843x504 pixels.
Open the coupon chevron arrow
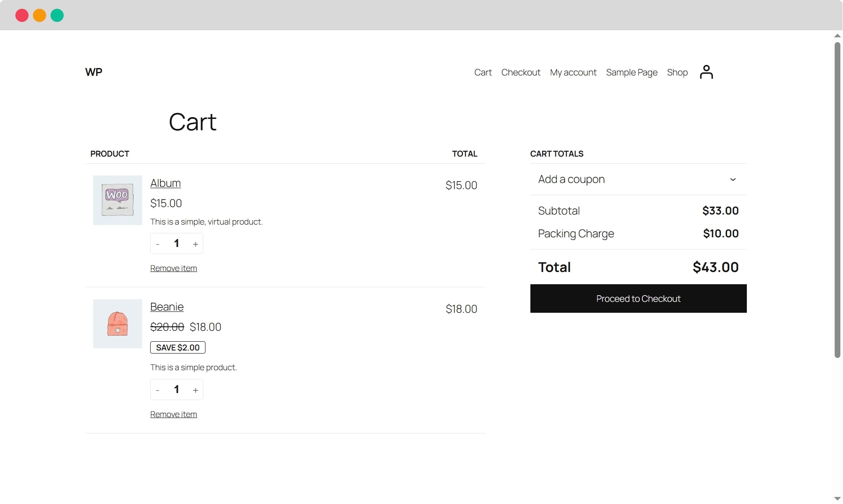(732, 179)
